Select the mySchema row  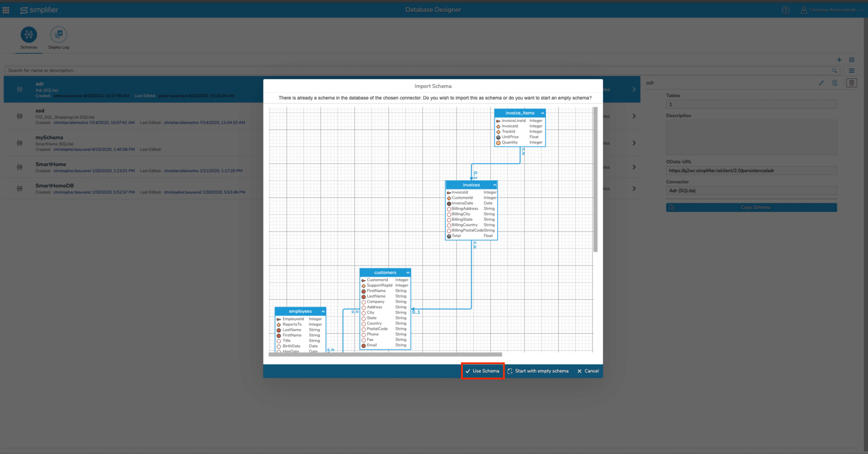(322, 143)
